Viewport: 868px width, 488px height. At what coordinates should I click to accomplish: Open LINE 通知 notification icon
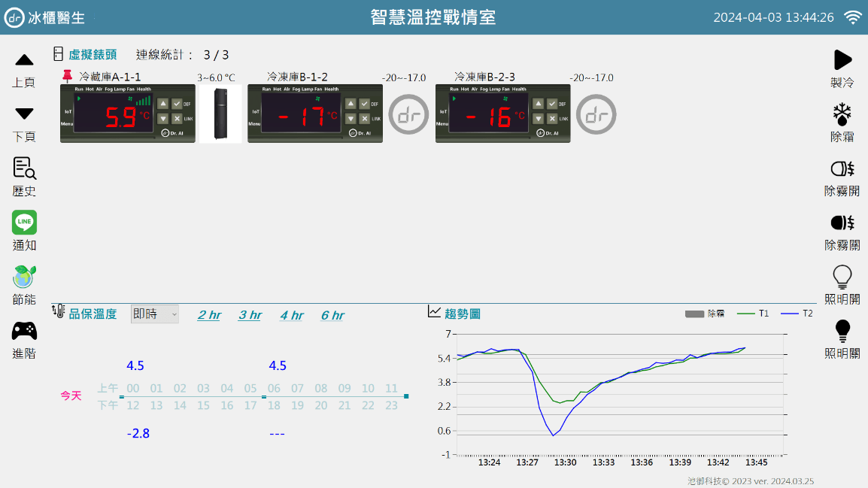[x=24, y=223]
